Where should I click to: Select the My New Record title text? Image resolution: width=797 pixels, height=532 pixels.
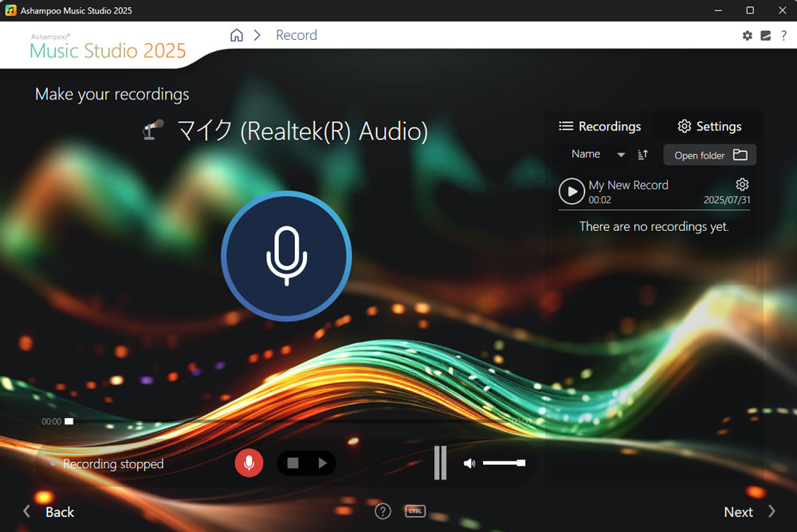[628, 185]
